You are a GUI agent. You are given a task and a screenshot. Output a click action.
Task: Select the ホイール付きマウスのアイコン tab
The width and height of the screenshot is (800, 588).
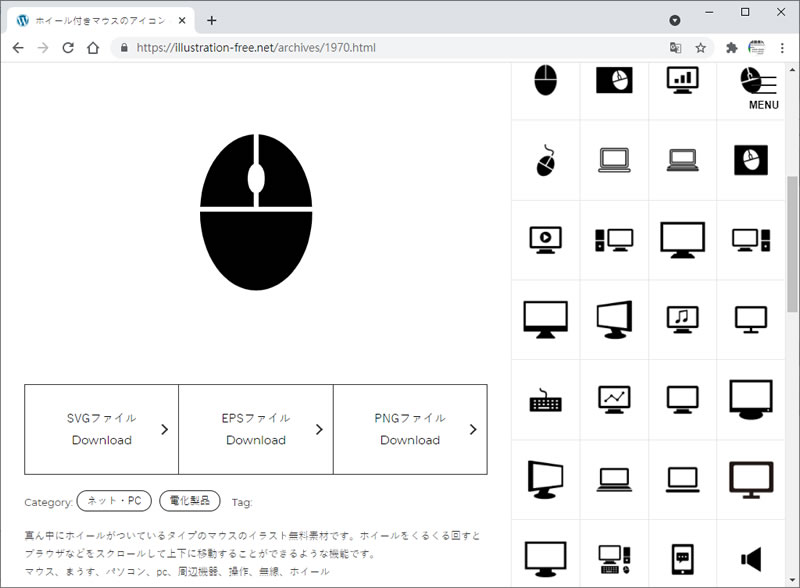(101, 20)
